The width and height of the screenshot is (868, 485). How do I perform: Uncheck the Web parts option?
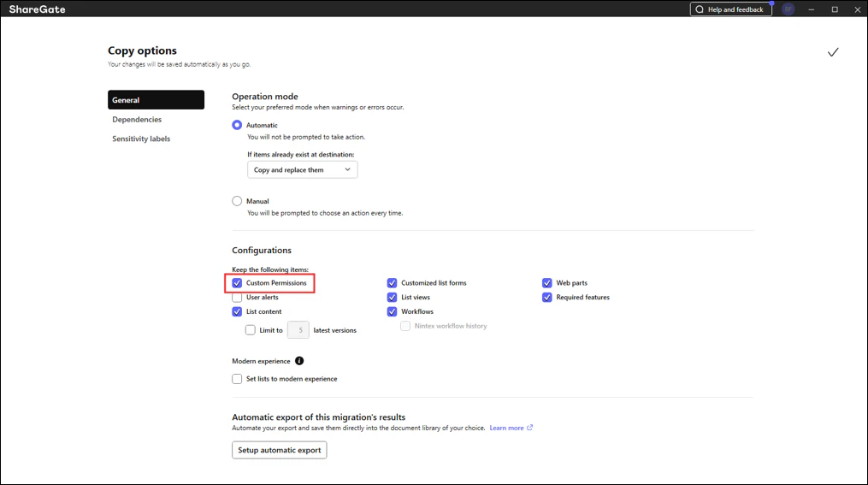tap(547, 283)
